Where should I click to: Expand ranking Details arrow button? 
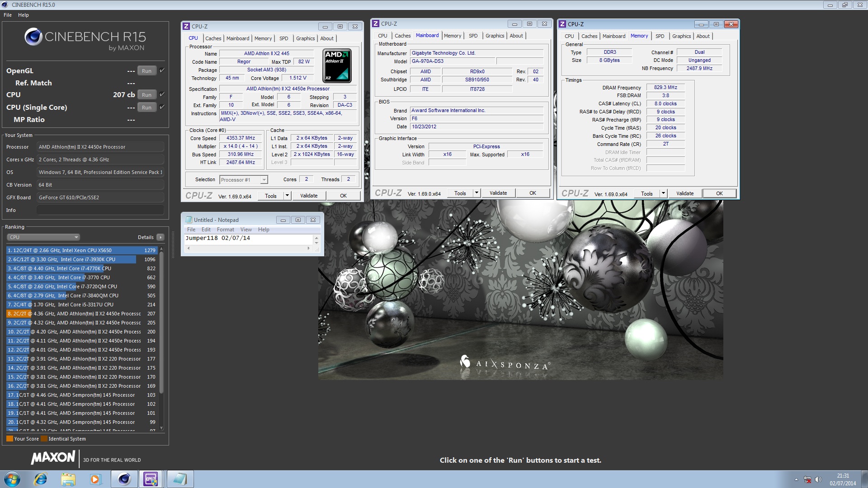click(x=160, y=237)
